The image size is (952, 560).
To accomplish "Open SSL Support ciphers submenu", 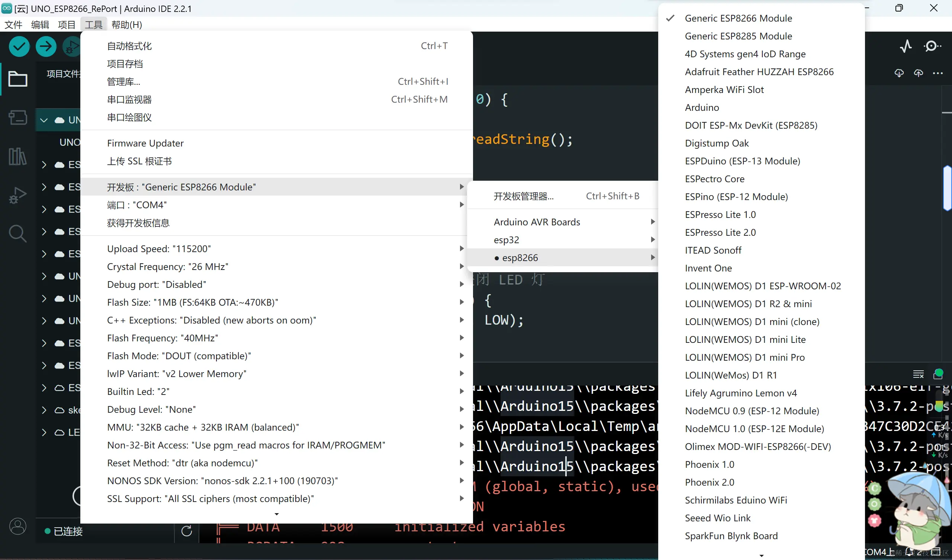I will (277, 498).
